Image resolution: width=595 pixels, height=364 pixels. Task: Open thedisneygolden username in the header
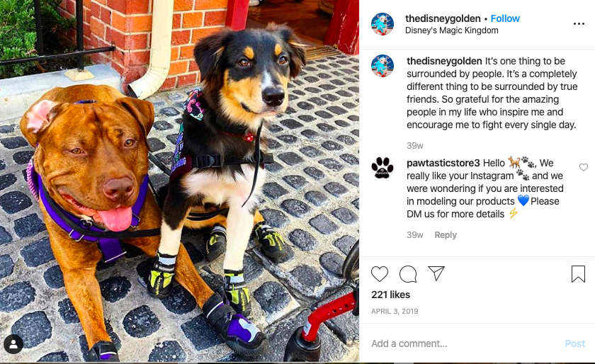(443, 18)
